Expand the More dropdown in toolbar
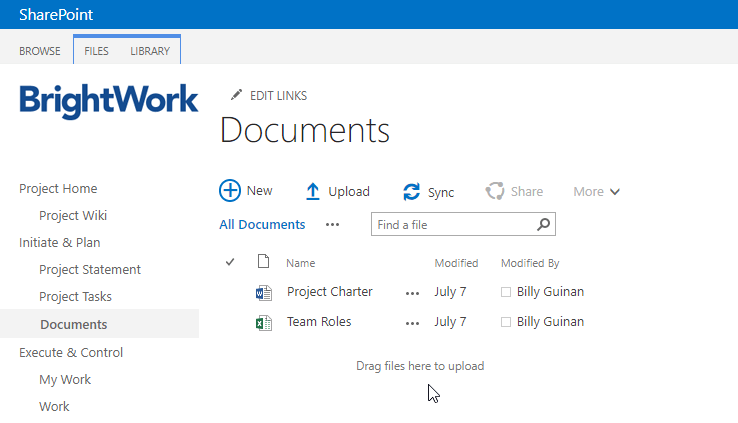This screenshot has width=738, height=423. coord(597,192)
